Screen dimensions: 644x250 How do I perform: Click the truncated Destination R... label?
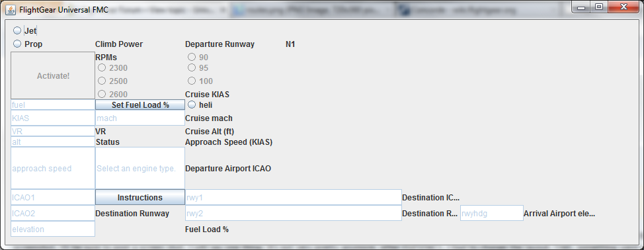pos(430,214)
